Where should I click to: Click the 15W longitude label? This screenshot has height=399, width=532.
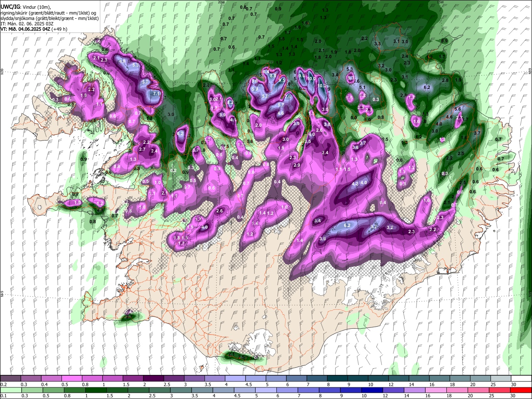[x=440, y=2]
